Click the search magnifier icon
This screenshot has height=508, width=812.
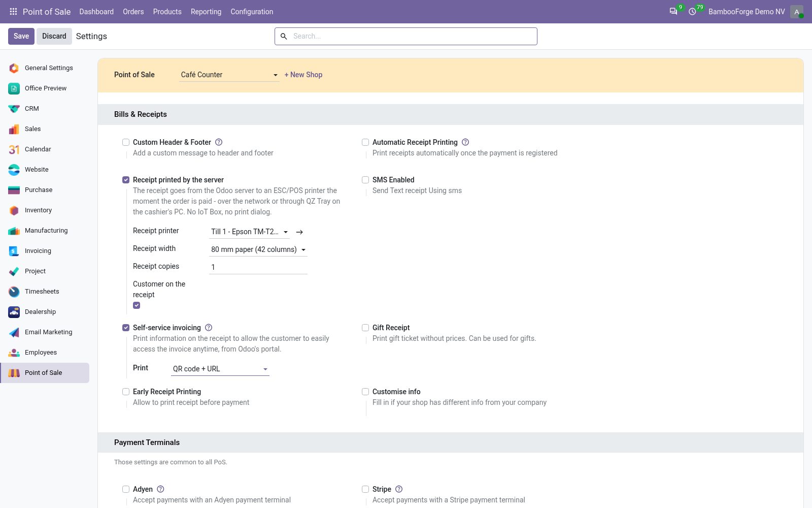click(284, 36)
